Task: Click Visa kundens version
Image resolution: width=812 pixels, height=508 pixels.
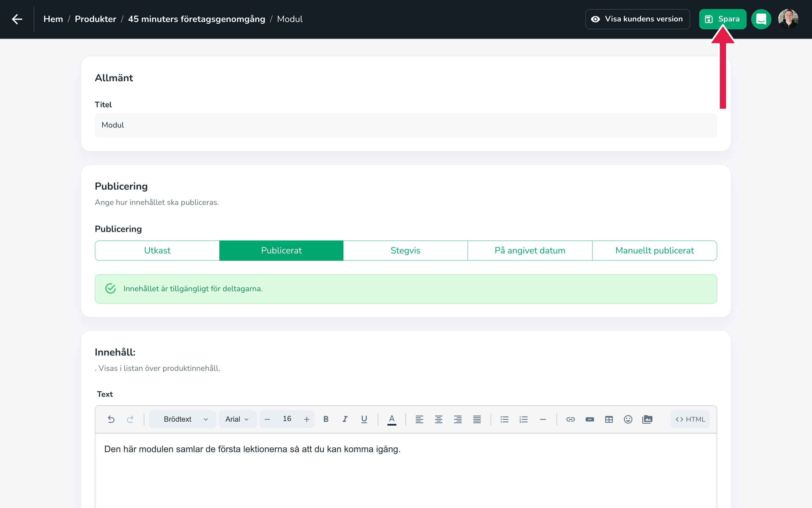Action: pos(637,19)
